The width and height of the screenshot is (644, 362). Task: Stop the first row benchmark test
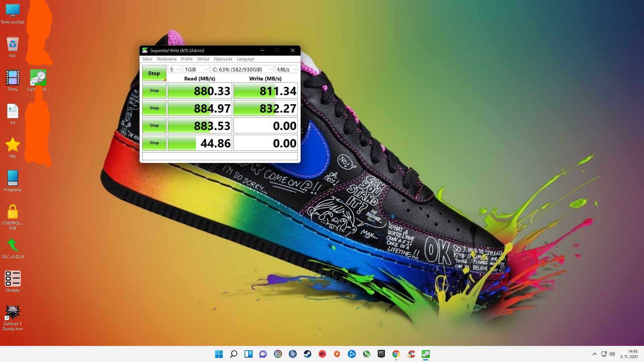[154, 90]
